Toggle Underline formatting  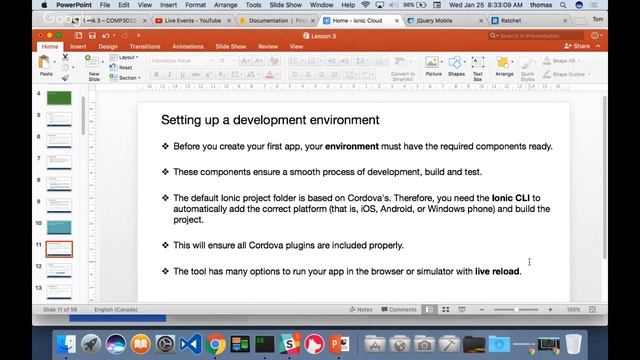coord(182,74)
